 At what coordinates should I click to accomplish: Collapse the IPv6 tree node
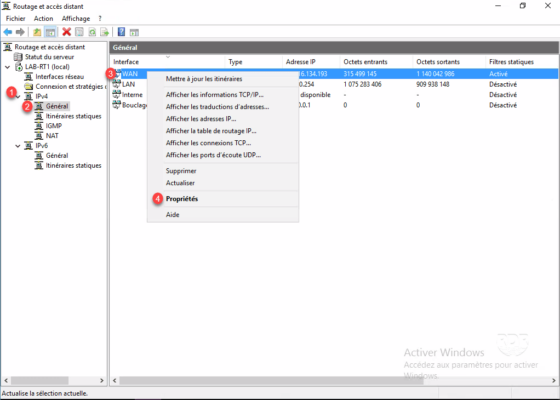tap(18, 146)
